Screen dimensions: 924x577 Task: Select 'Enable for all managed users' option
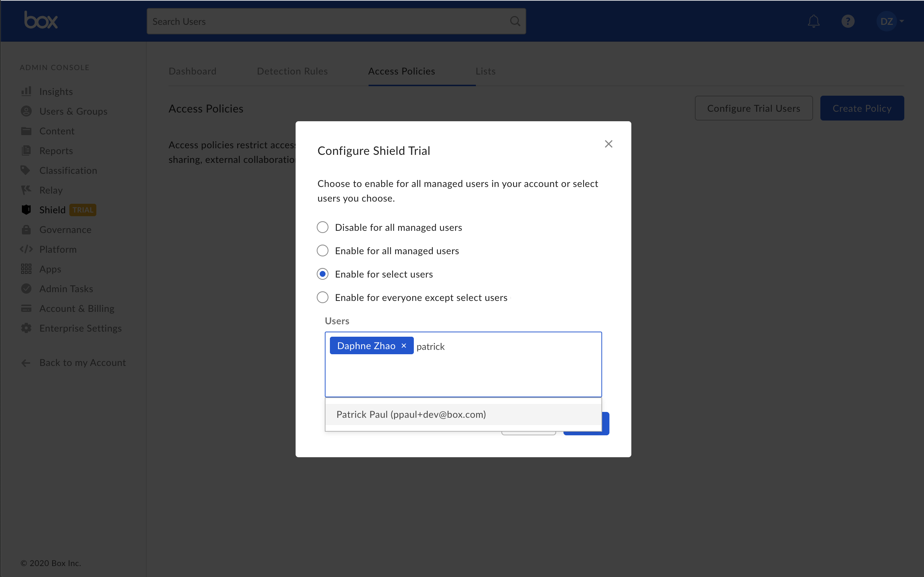click(x=322, y=251)
